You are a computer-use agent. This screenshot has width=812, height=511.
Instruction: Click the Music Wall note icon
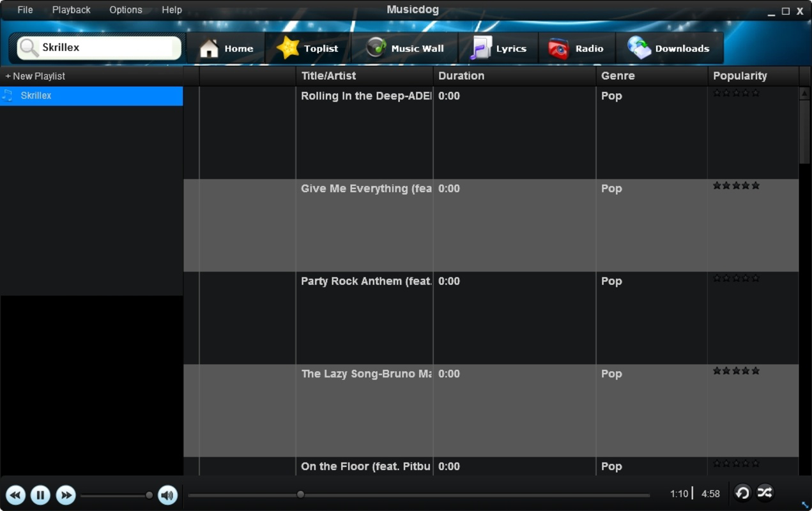(376, 47)
